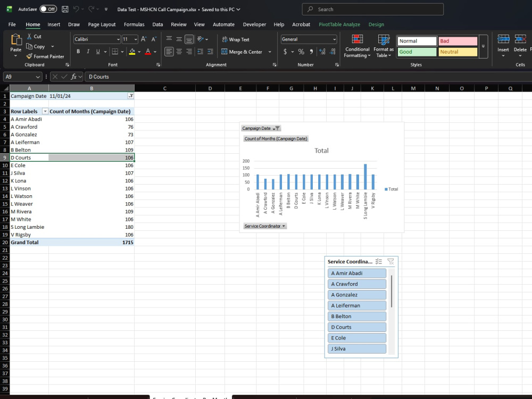Open Conditional Formatting menu
The width and height of the screenshot is (532, 399).
pos(358,46)
